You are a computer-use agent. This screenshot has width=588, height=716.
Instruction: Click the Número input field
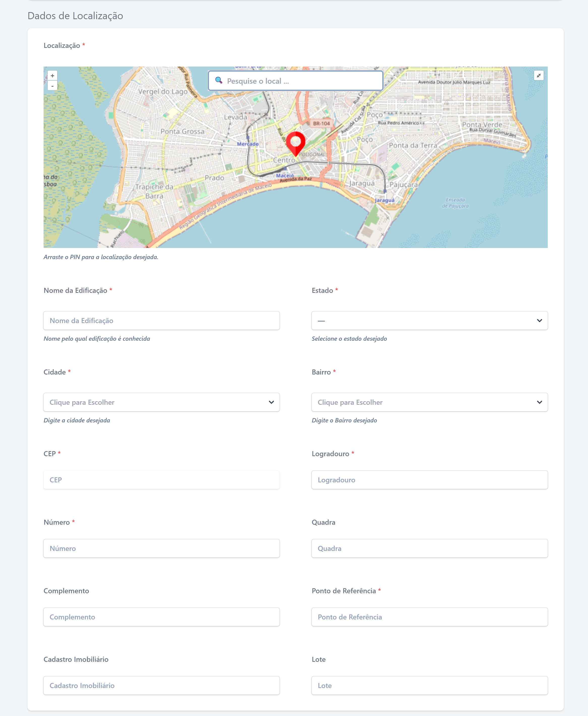pyautogui.click(x=161, y=548)
